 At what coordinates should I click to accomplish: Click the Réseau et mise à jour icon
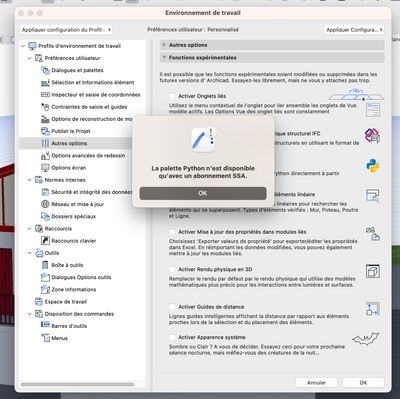click(45, 204)
